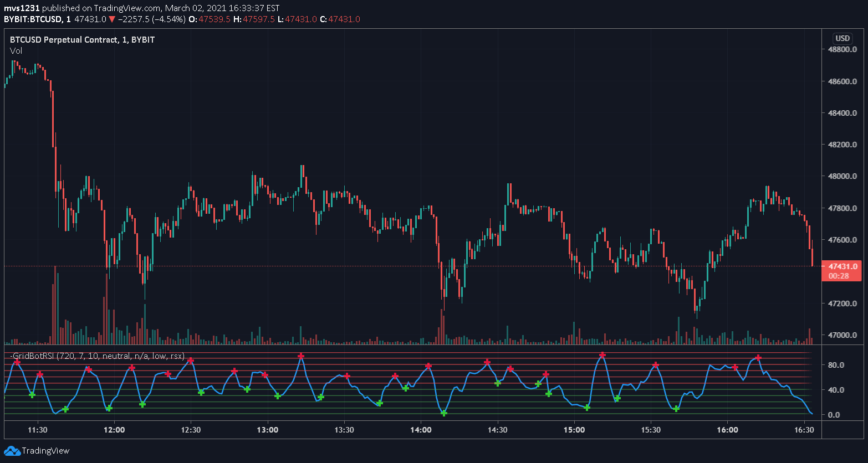This screenshot has width=868, height=463.
Task: Click the 16:00 time axis label
Action: (x=727, y=429)
